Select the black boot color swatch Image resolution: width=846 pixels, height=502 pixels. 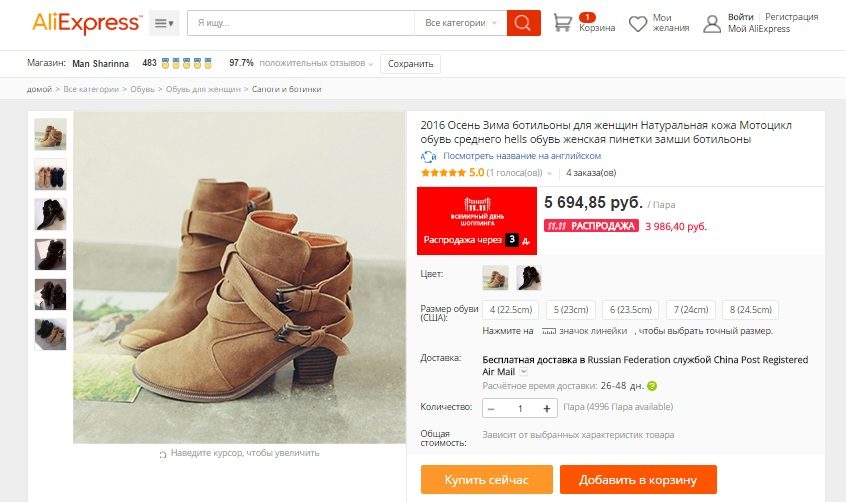pos(529,278)
